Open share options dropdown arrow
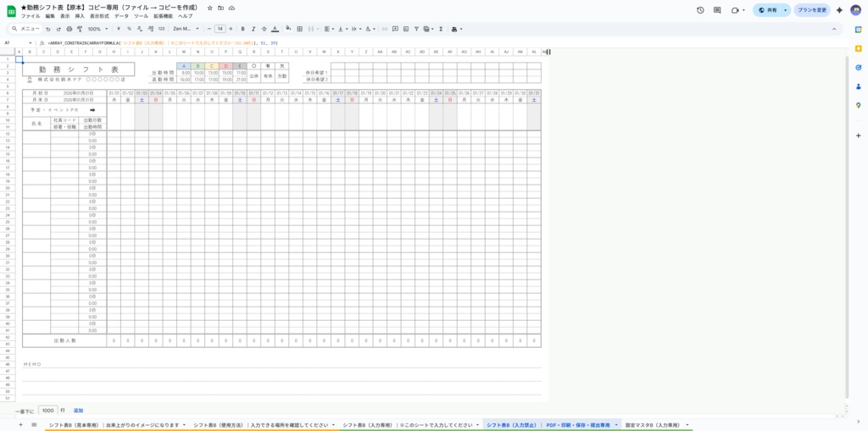Screen dimensions: 868x431 [x=786, y=10]
